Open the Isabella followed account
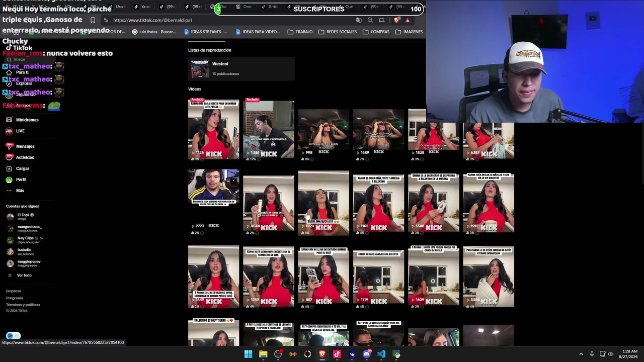 [x=20, y=251]
